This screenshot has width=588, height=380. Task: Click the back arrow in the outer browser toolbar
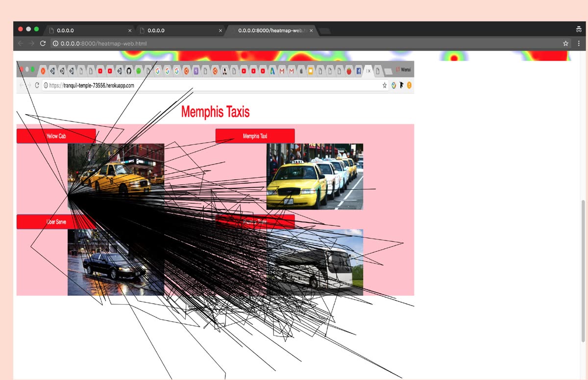tap(21, 44)
